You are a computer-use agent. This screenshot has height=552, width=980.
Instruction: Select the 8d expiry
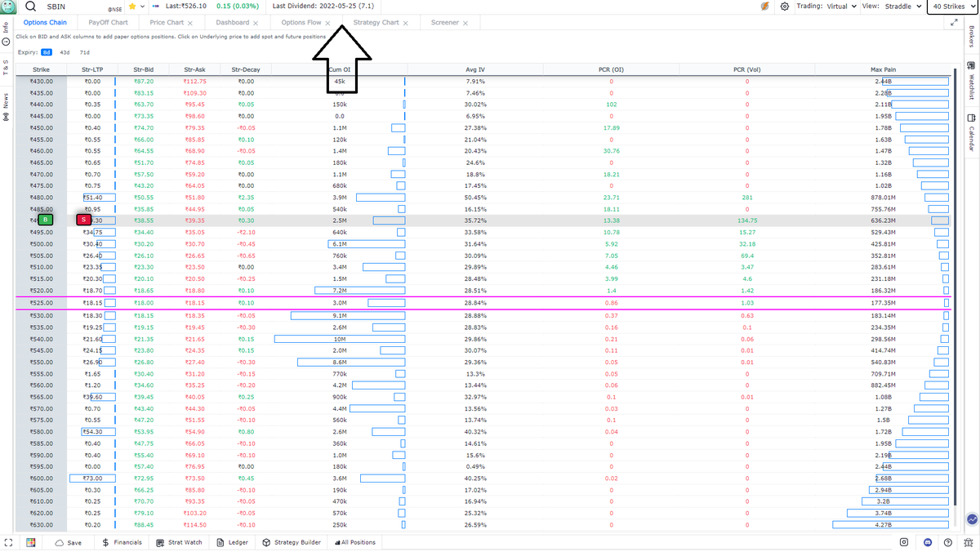tap(47, 52)
